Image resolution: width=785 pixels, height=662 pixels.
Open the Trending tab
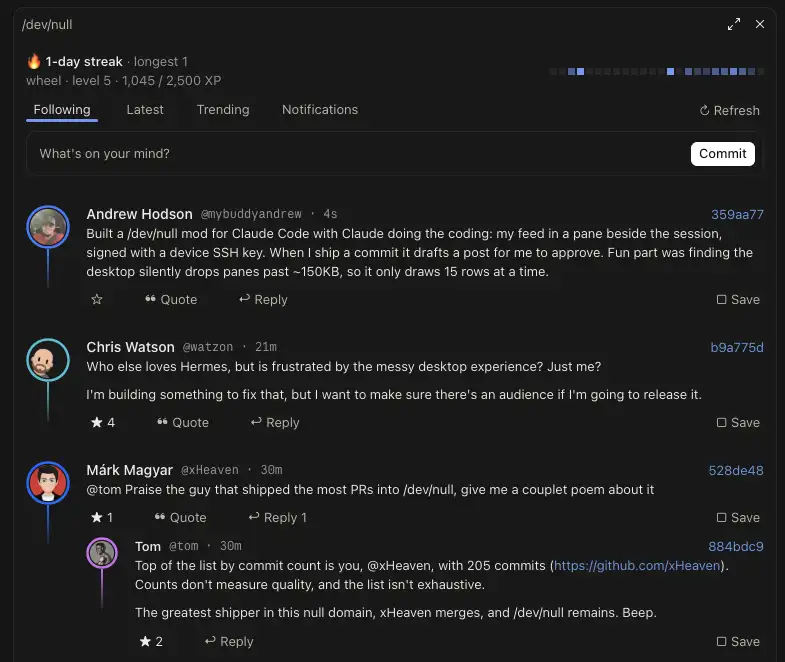tap(223, 110)
